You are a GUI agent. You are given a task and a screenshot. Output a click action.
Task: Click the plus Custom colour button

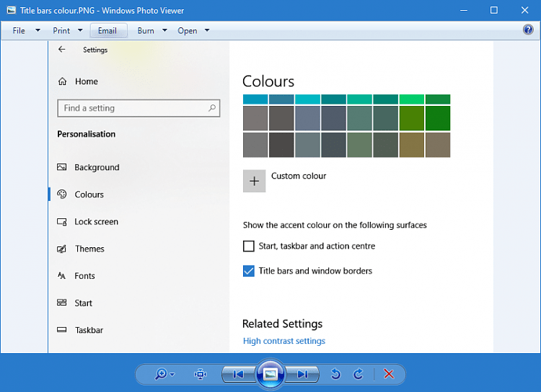click(x=255, y=181)
